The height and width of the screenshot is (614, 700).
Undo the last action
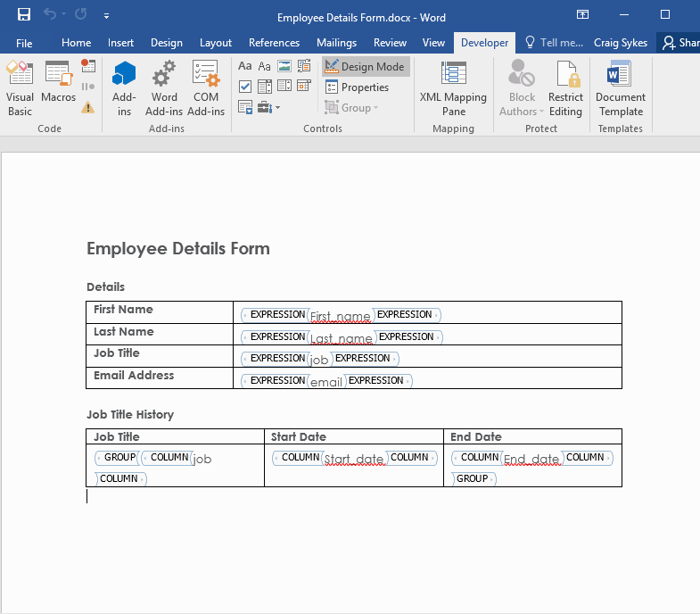pos(50,15)
